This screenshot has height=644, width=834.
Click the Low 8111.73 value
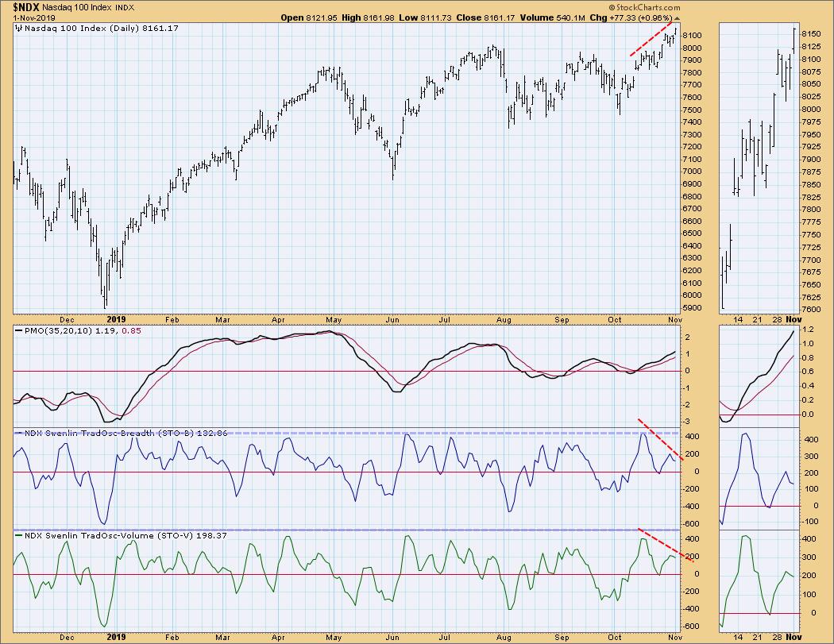pyautogui.click(x=425, y=17)
